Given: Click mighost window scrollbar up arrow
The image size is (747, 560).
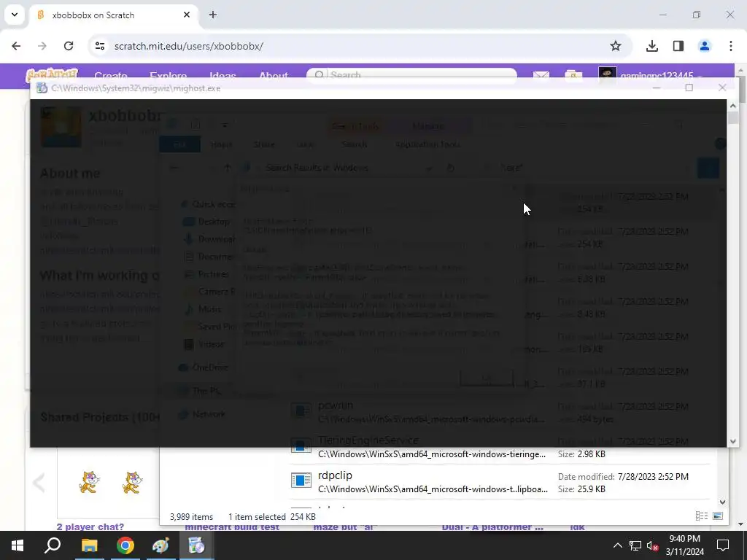Looking at the screenshot, I should [732, 105].
